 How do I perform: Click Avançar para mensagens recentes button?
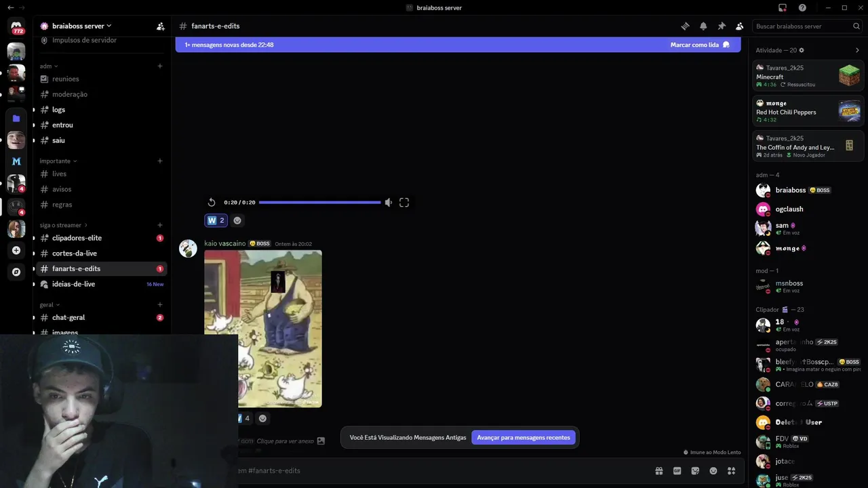coord(524,438)
